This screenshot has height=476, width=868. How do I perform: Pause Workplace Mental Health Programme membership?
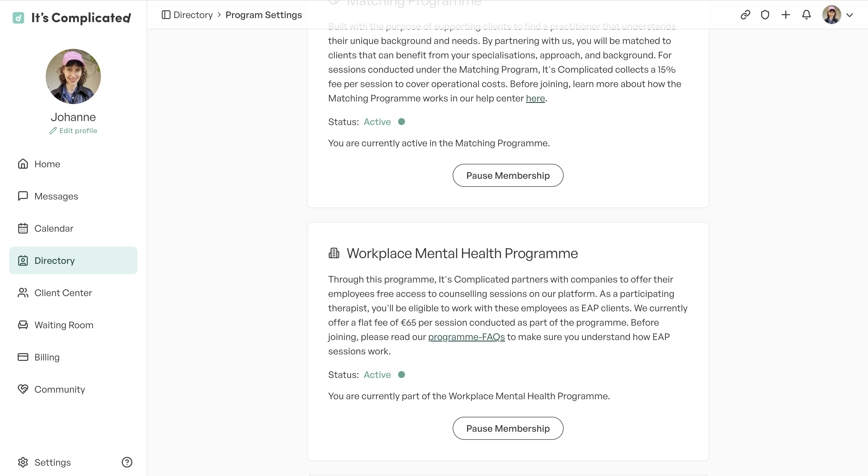508,429
